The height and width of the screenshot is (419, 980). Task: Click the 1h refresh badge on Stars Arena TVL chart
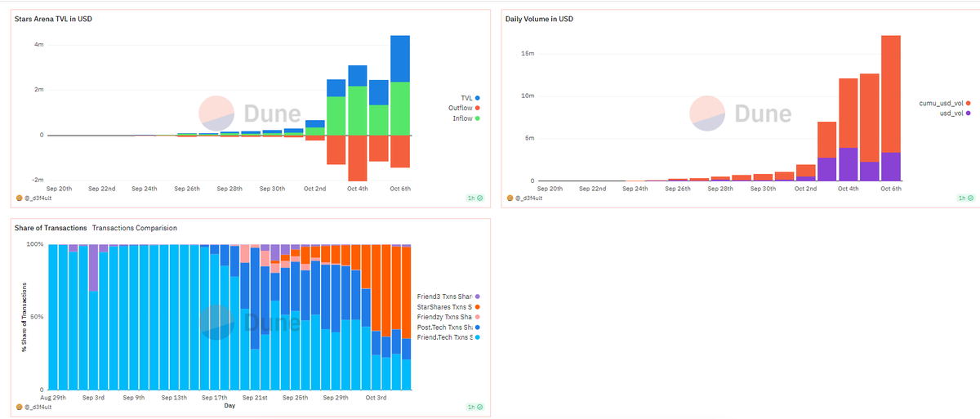pyautogui.click(x=476, y=198)
